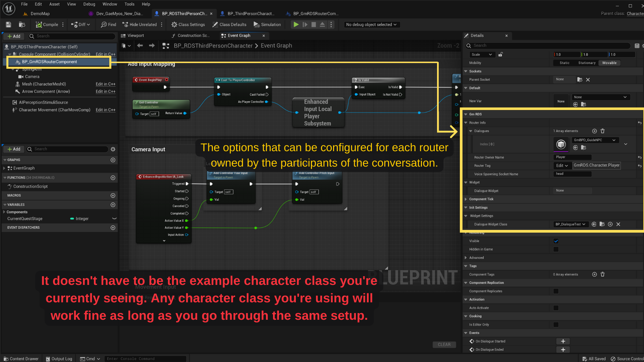644x362 pixels.
Task: Clear the Parent Socket value
Action: pos(588,80)
